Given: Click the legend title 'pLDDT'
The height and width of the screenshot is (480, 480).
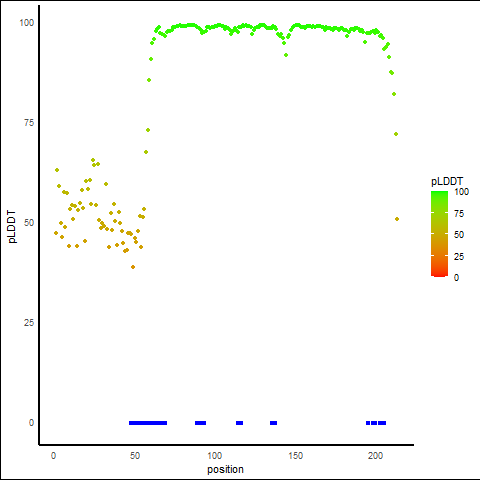Looking at the screenshot, I should coord(447,181).
